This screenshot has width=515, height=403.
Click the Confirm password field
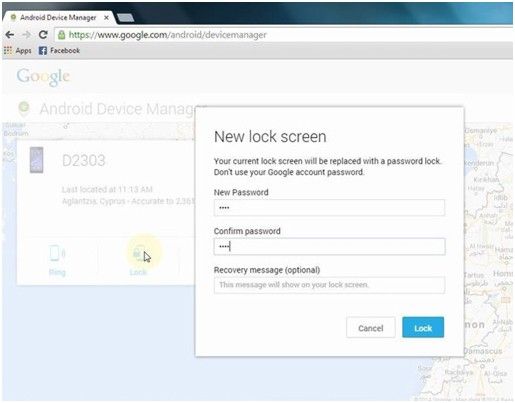tap(329, 247)
